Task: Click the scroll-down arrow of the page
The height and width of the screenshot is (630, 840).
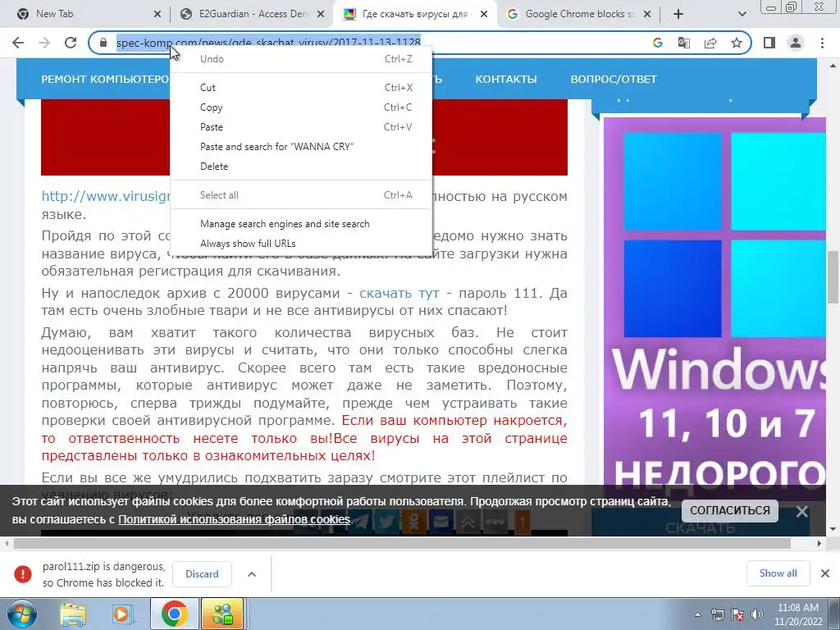Action: [833, 529]
